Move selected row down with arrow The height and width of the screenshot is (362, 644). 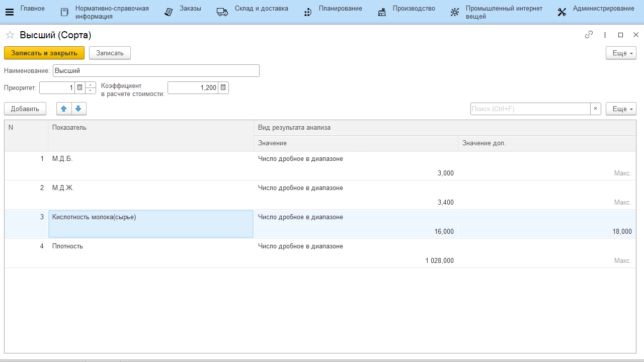click(x=78, y=109)
